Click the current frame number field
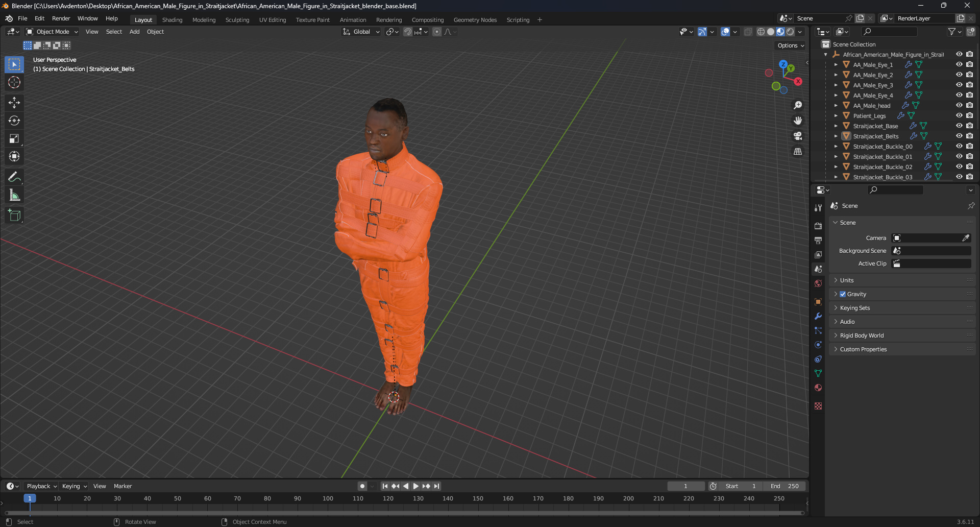 (685, 486)
